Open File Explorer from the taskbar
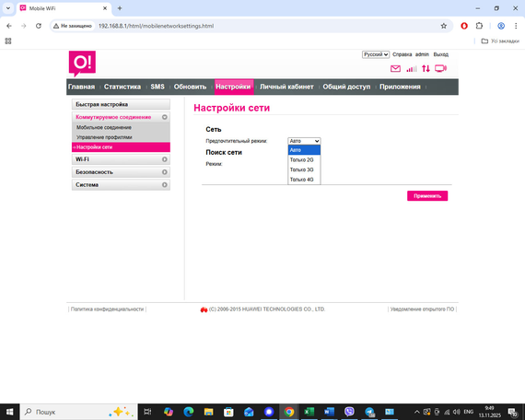This screenshot has height=420, width=525. (x=208, y=412)
